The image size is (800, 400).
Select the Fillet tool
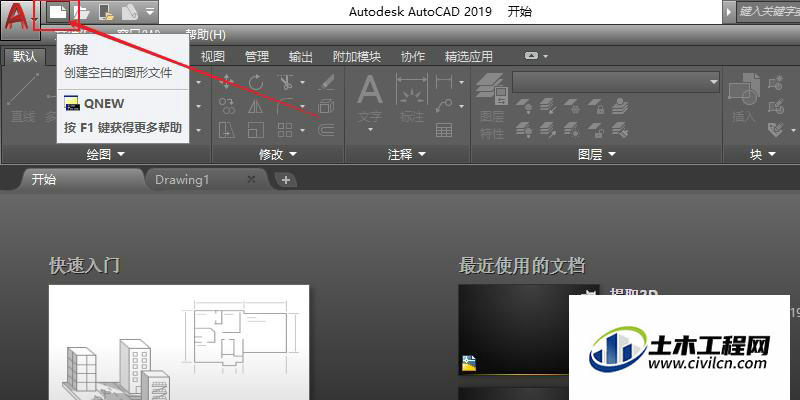pos(285,106)
